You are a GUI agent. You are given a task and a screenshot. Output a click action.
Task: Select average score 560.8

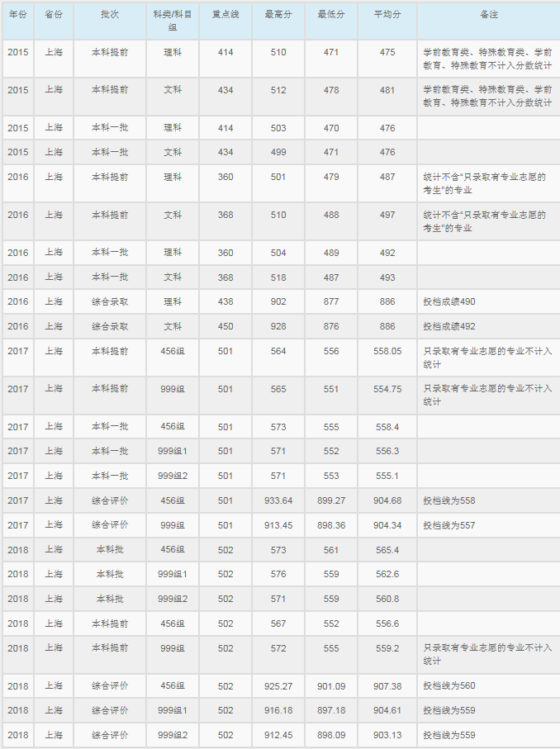tap(387, 599)
